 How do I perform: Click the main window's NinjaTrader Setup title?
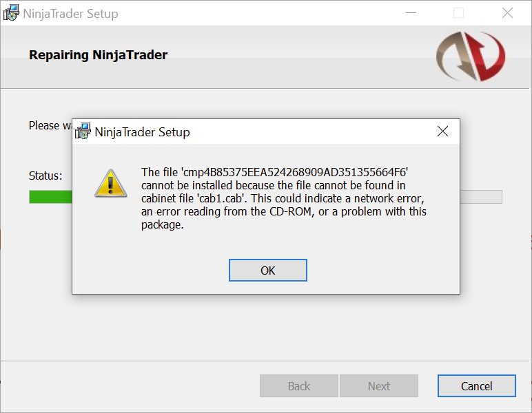[70, 14]
